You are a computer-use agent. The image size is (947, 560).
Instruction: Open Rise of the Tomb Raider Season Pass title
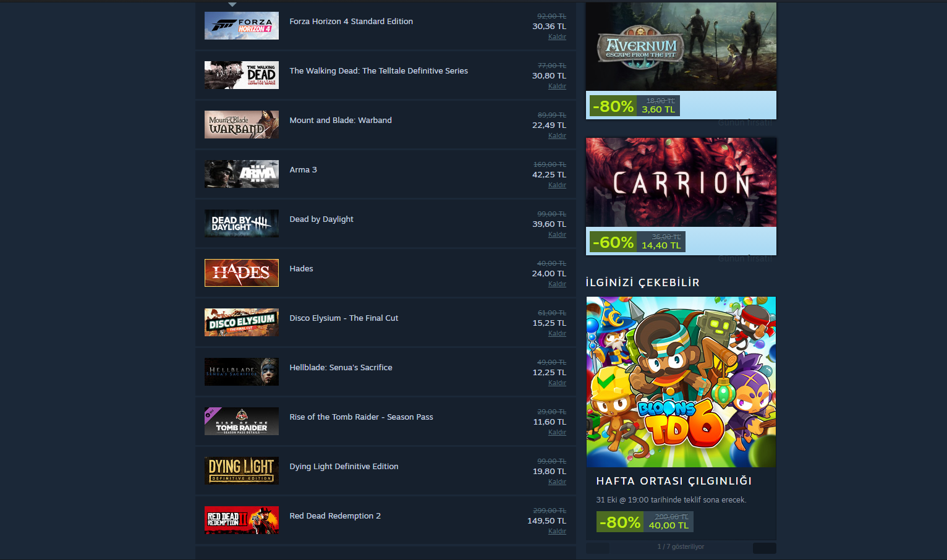point(361,417)
